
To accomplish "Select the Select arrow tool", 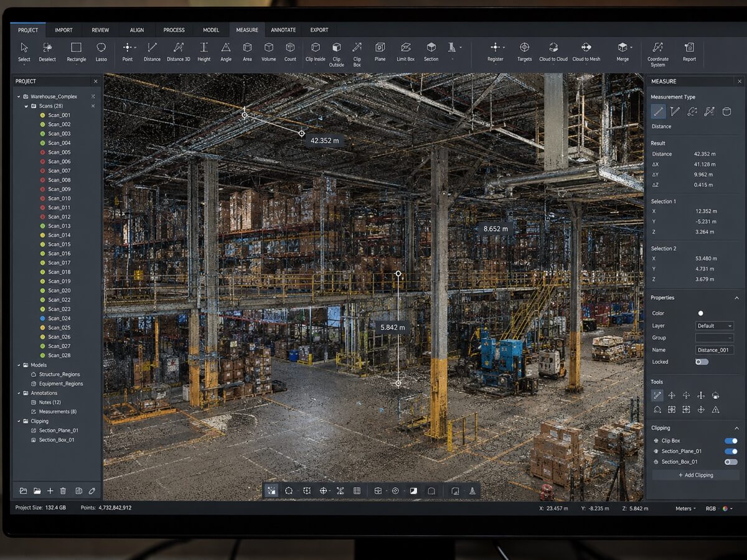I will point(24,52).
